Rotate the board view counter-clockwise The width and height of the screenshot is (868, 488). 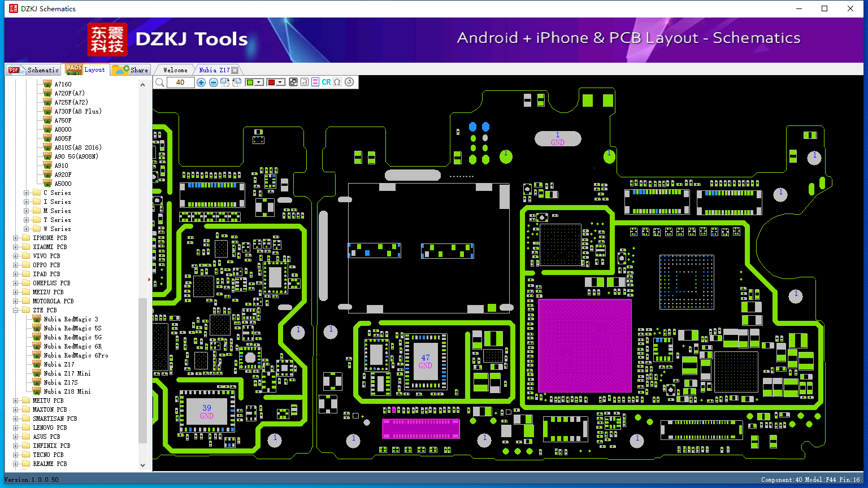237,82
